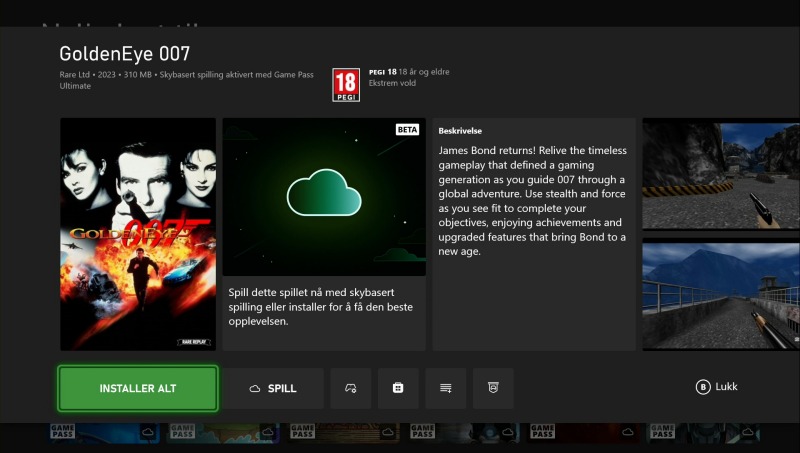Start cloud play with SPILL button
This screenshot has width=800, height=453.
pyautogui.click(x=273, y=388)
